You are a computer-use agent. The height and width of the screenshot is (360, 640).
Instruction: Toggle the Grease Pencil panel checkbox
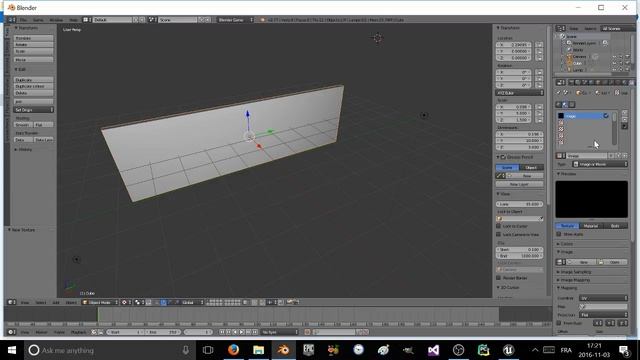pos(503,157)
